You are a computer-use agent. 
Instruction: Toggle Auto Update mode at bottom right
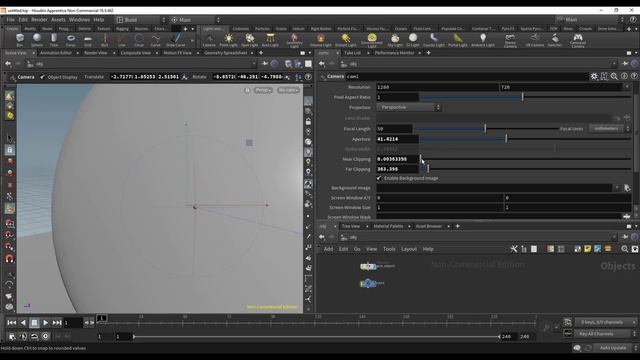[x=613, y=348]
